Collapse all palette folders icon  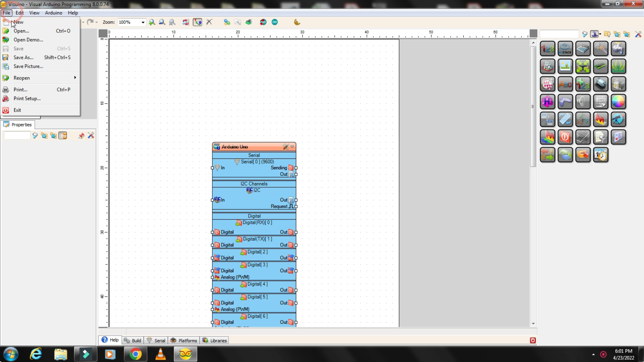coord(627,34)
